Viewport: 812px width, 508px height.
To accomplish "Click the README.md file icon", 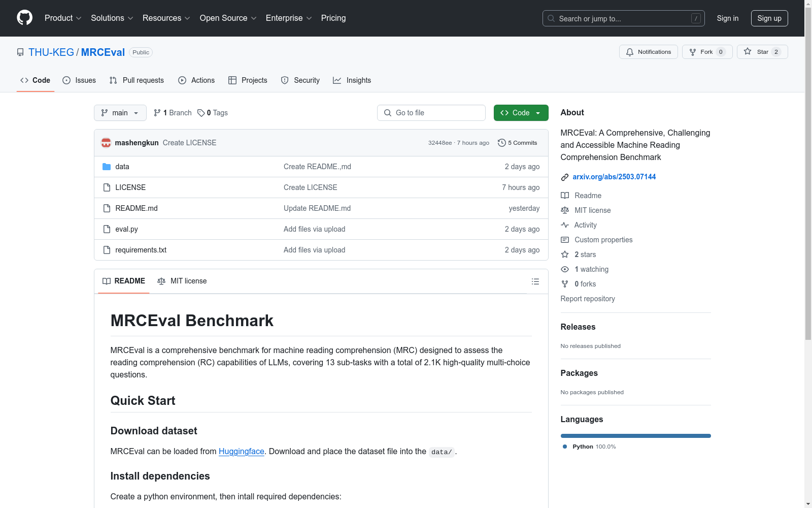I will coord(107,208).
